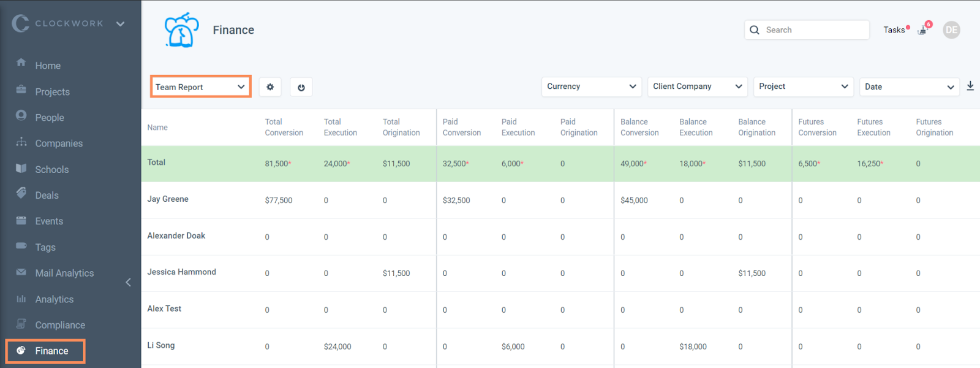Click the Schools book icon
Viewport: 980px width, 368px height.
point(21,168)
